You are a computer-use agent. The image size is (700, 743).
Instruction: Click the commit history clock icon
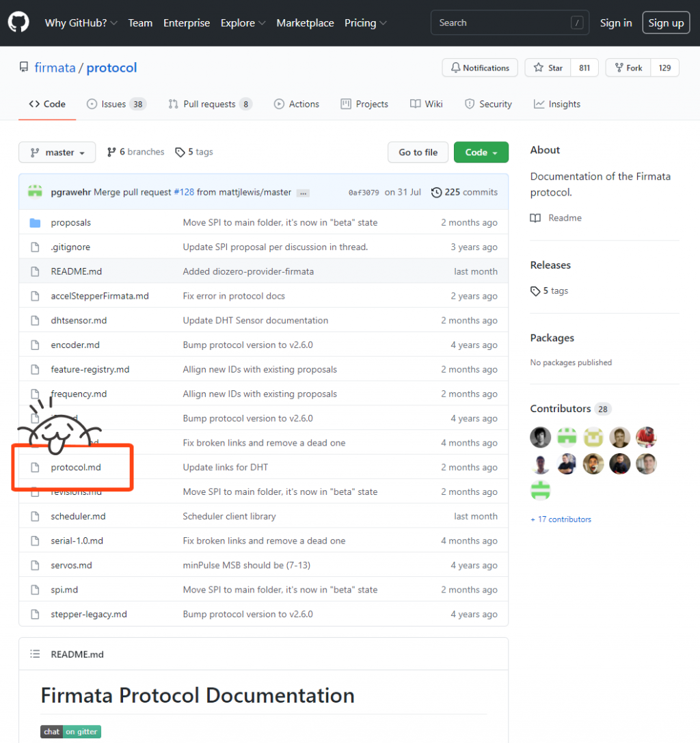coord(436,192)
